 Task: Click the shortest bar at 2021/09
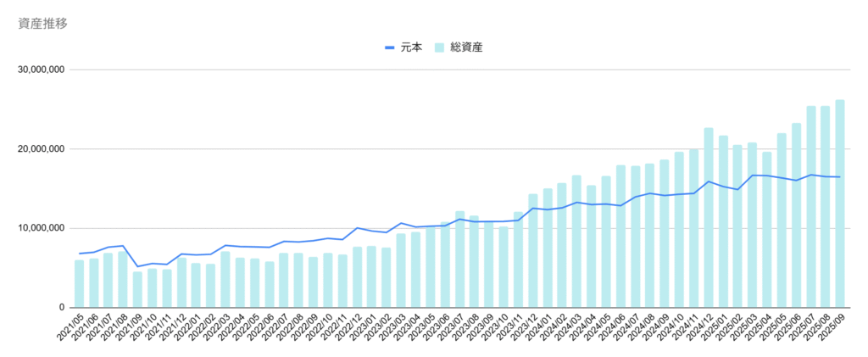(x=137, y=289)
